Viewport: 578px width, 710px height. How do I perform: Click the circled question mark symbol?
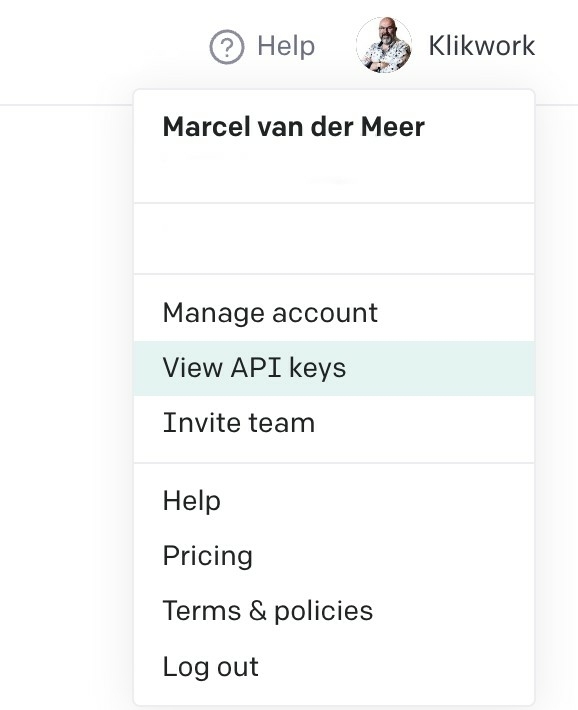click(x=226, y=46)
